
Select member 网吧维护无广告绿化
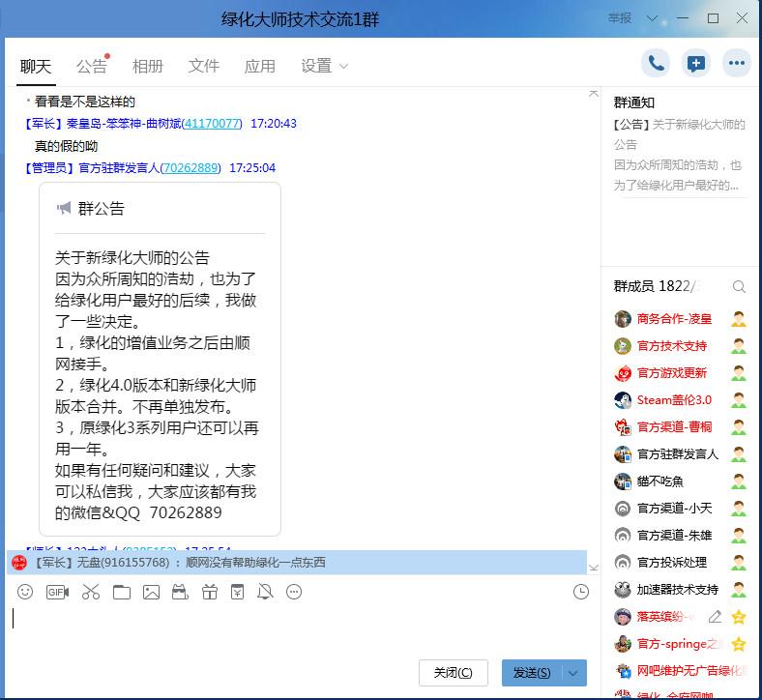pos(691,671)
